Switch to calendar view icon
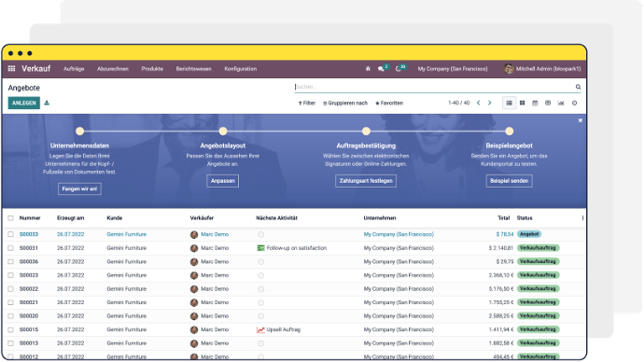The image size is (644, 362). [x=535, y=103]
